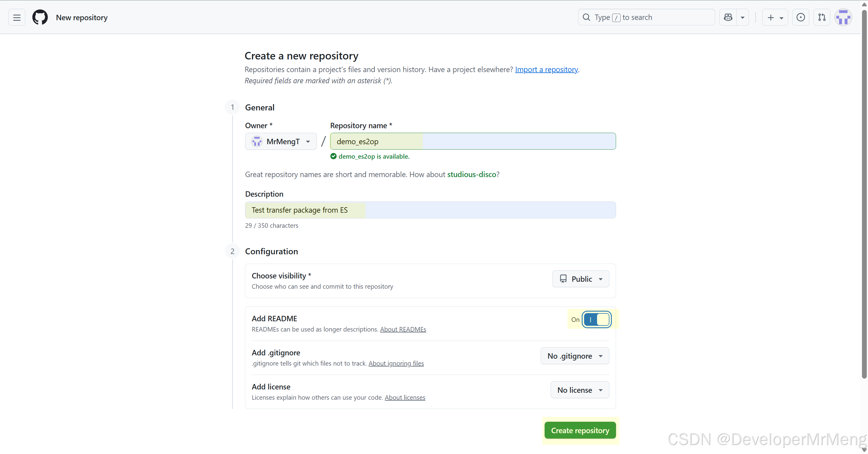Open the user profile avatar menu
This screenshot has height=454, width=868.
[x=843, y=17]
